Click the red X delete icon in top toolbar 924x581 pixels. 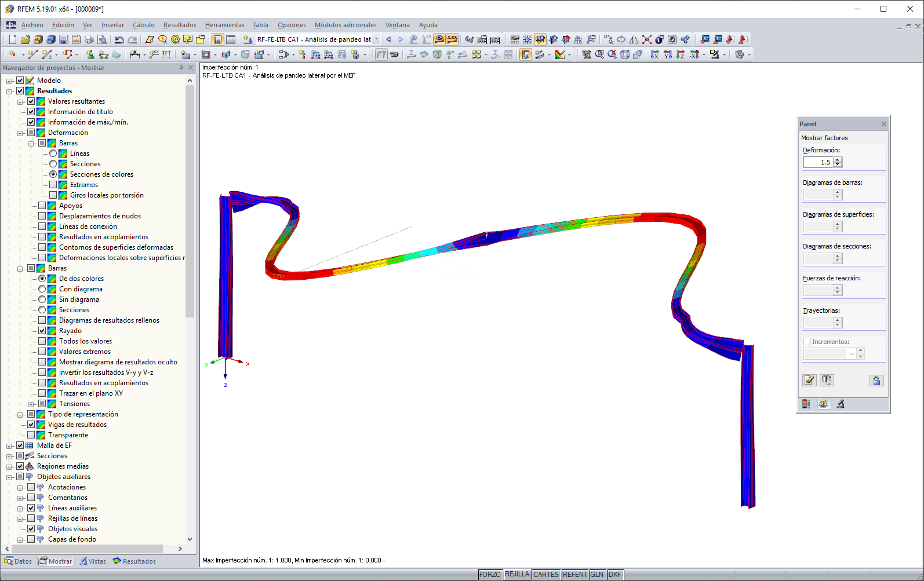point(647,39)
